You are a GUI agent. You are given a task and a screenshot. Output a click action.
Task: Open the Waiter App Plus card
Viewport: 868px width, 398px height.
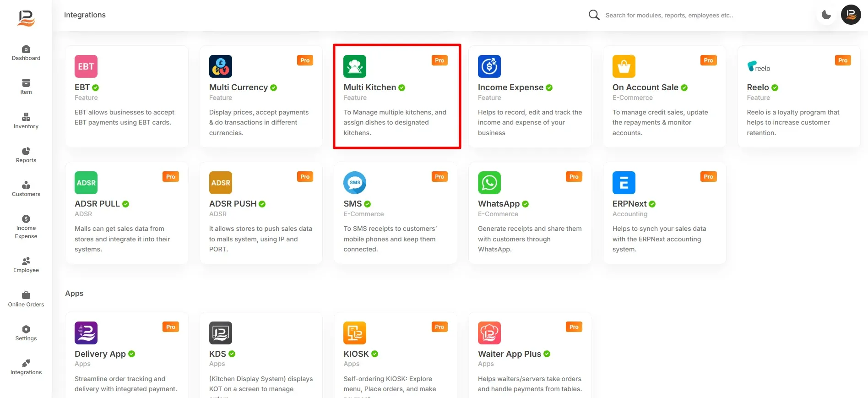point(530,355)
